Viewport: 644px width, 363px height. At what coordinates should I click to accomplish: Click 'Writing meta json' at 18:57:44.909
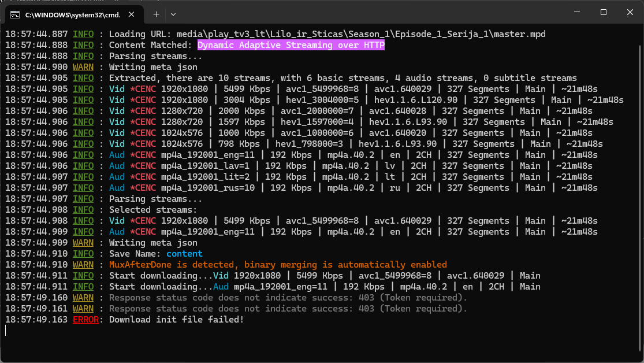pyautogui.click(x=153, y=243)
